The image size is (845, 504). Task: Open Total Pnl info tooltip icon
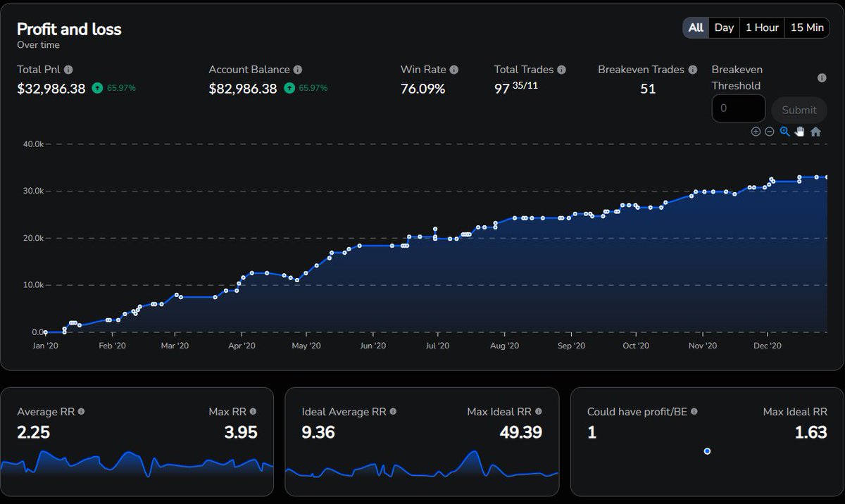click(x=68, y=70)
